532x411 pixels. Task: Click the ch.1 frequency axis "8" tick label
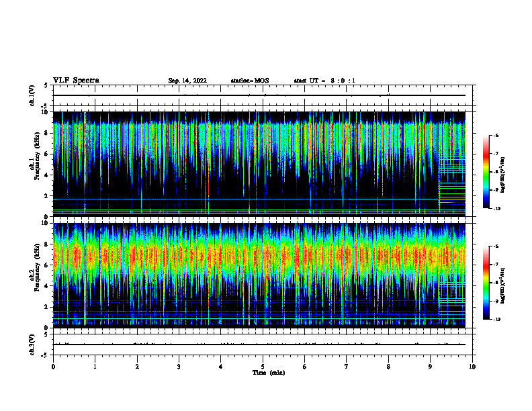[47, 133]
